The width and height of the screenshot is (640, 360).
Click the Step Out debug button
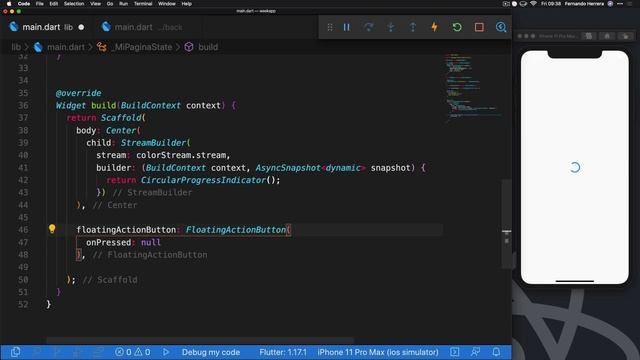pyautogui.click(x=413, y=27)
